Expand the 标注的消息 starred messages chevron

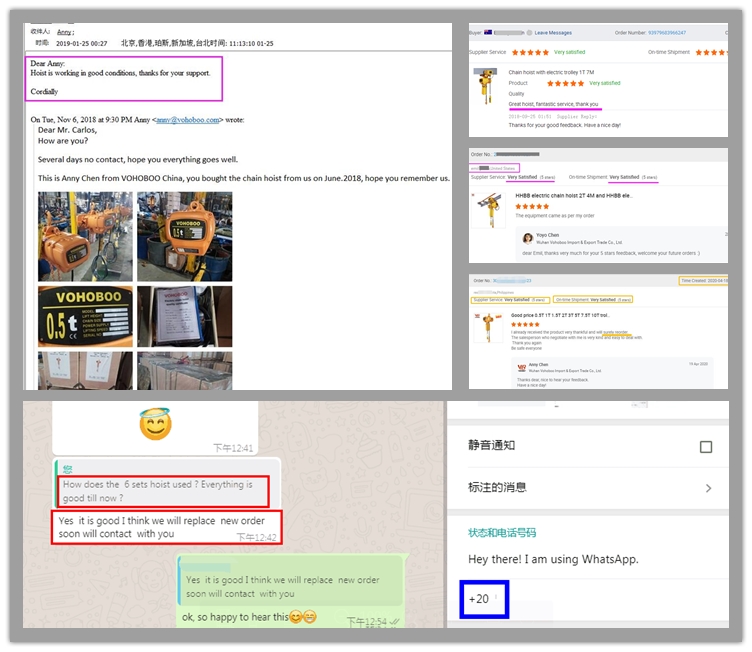click(708, 488)
